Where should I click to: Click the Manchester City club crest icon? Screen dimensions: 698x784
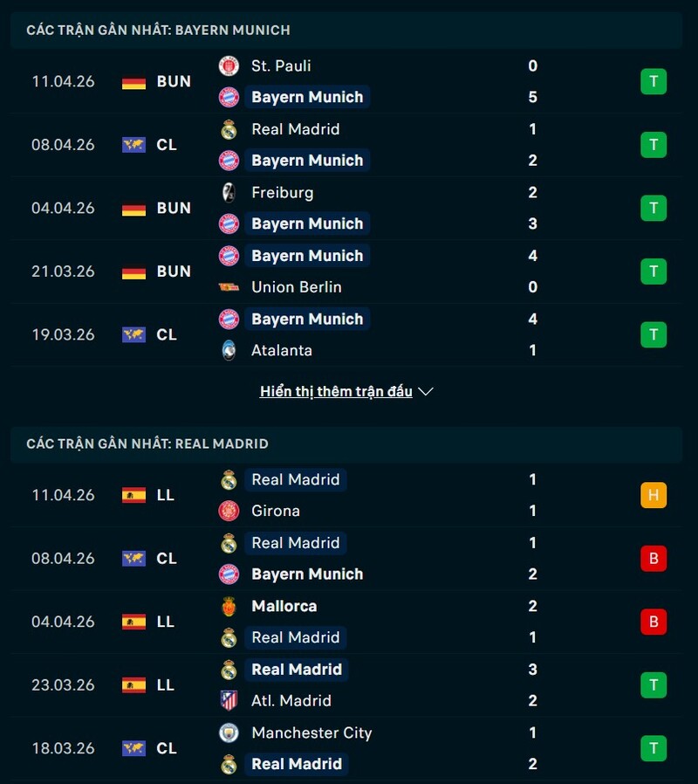point(229,733)
